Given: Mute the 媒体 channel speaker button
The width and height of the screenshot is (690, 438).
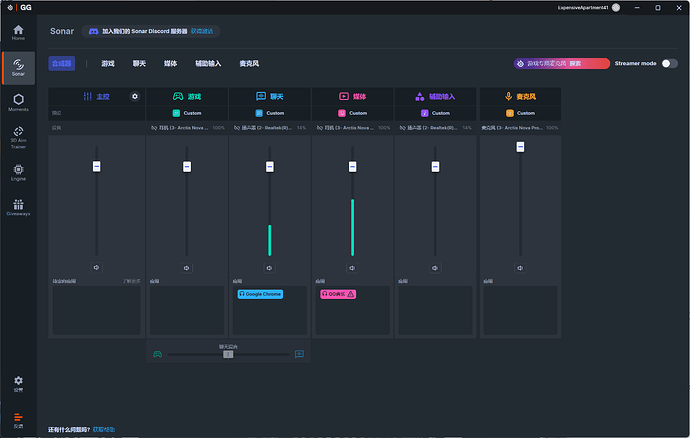Looking at the screenshot, I should (x=353, y=267).
